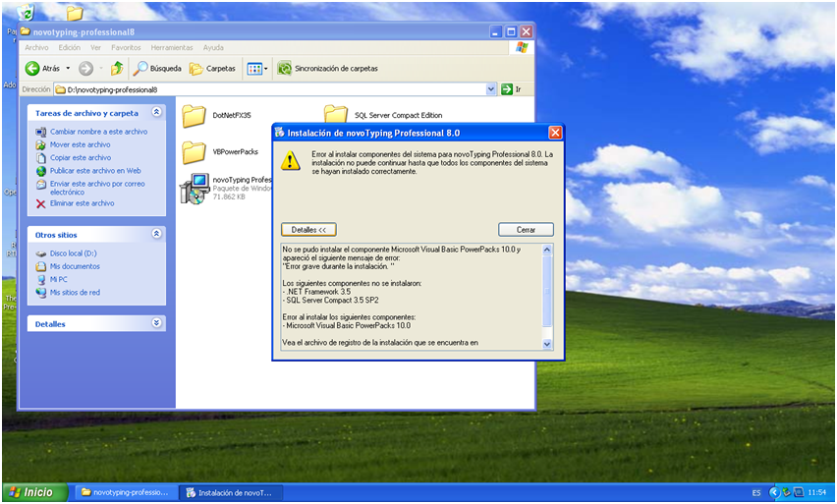Click the Copiar este archivo page icon

click(40, 157)
